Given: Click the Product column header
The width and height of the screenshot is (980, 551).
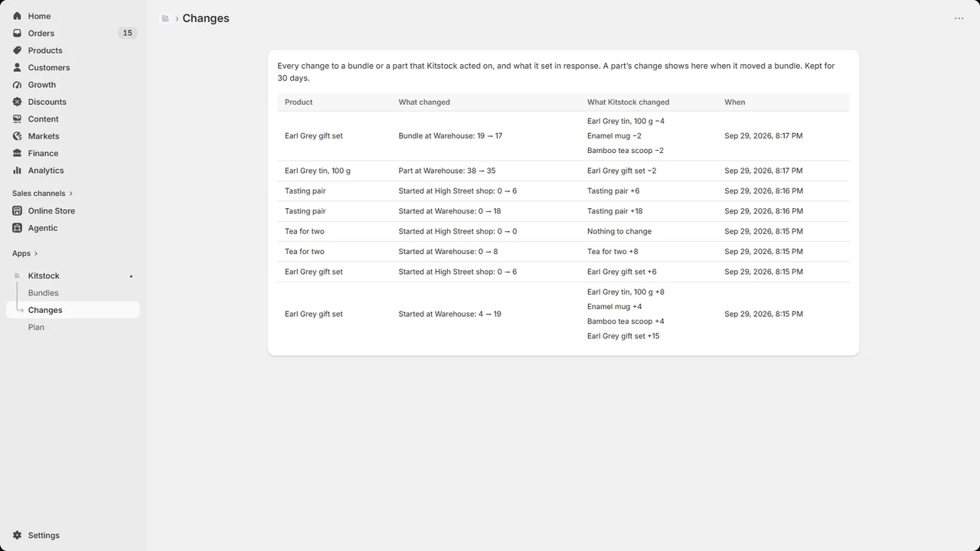Looking at the screenshot, I should coord(299,102).
